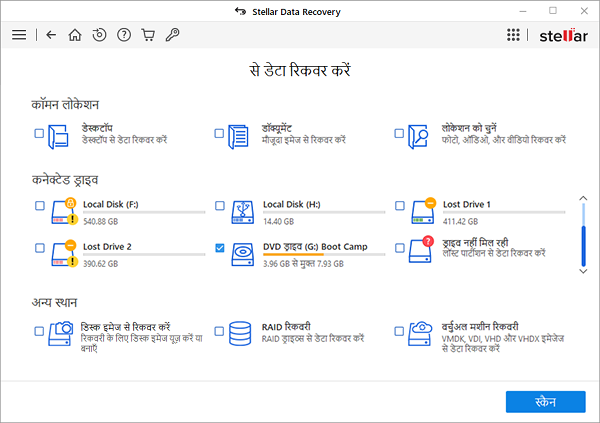The image size is (600, 423).
Task: Click the Local Disk (H:) label
Action: [292, 204]
